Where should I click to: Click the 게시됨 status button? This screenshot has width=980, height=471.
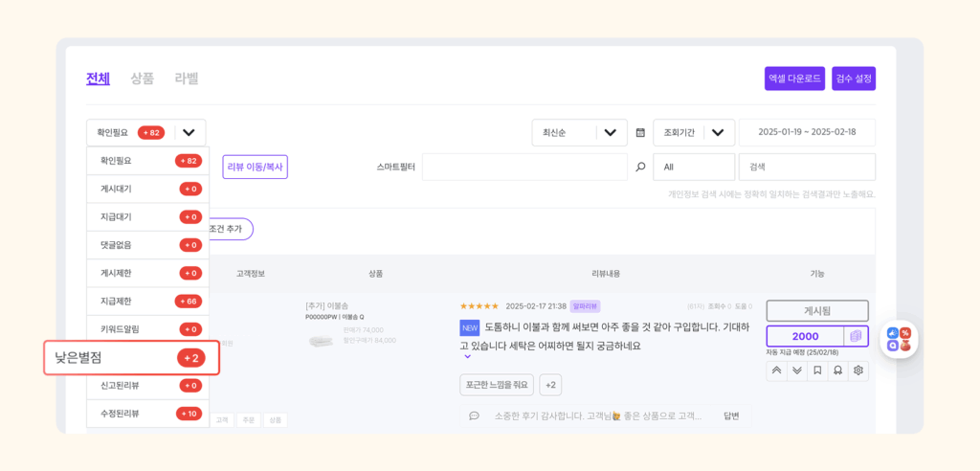coord(817,311)
